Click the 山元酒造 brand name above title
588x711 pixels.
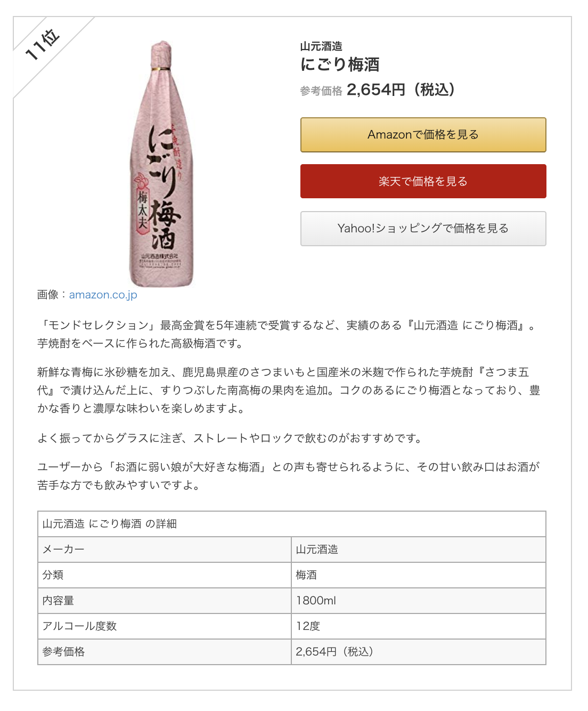[321, 46]
